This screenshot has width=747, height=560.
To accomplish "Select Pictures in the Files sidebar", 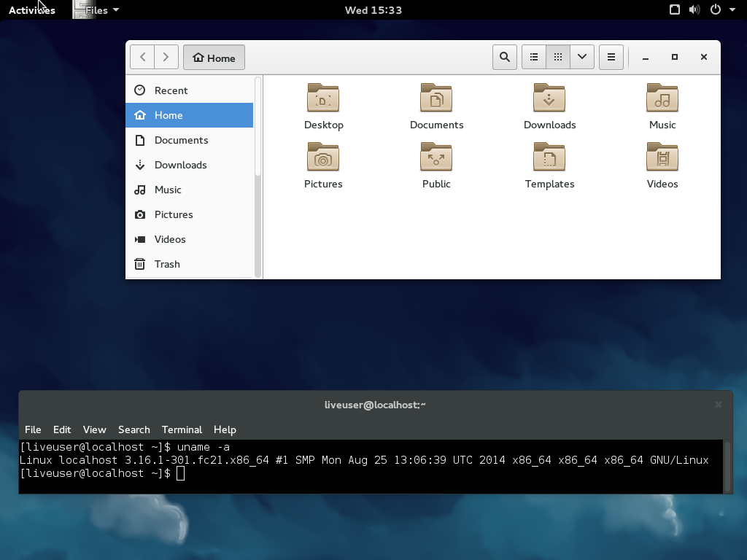I will coord(173,214).
